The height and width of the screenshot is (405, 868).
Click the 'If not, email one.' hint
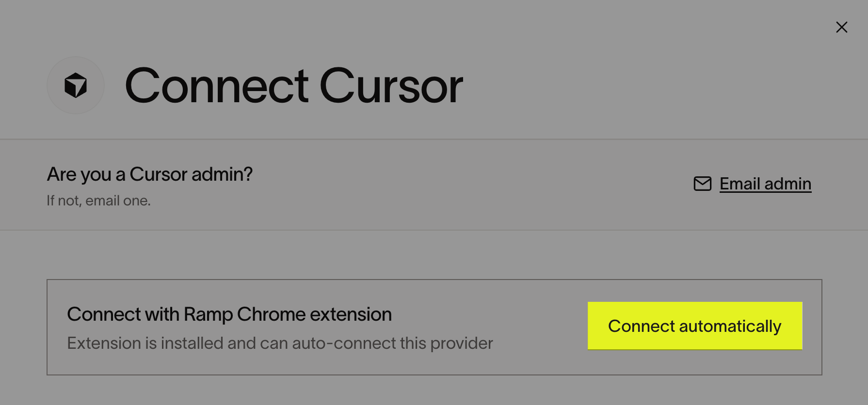[99, 201]
